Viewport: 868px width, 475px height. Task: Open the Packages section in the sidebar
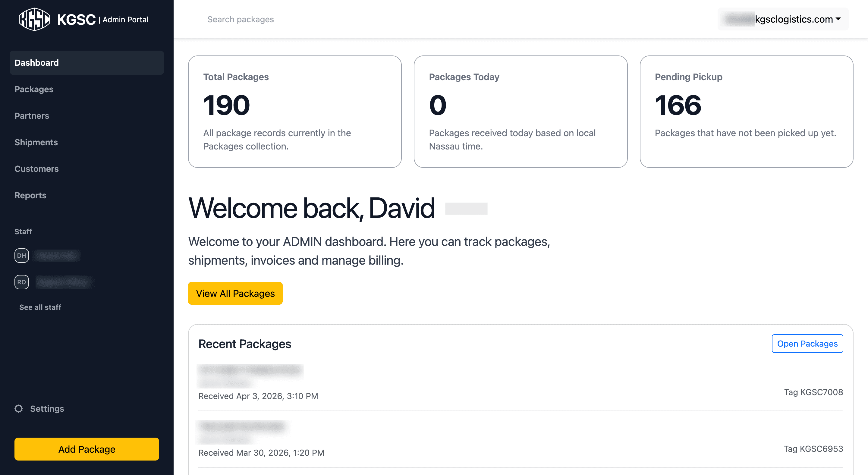click(34, 89)
